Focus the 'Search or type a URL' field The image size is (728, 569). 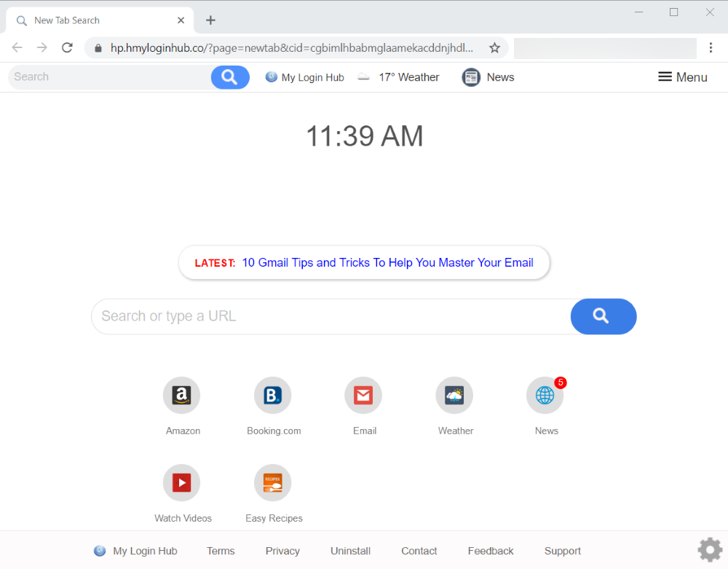[331, 316]
